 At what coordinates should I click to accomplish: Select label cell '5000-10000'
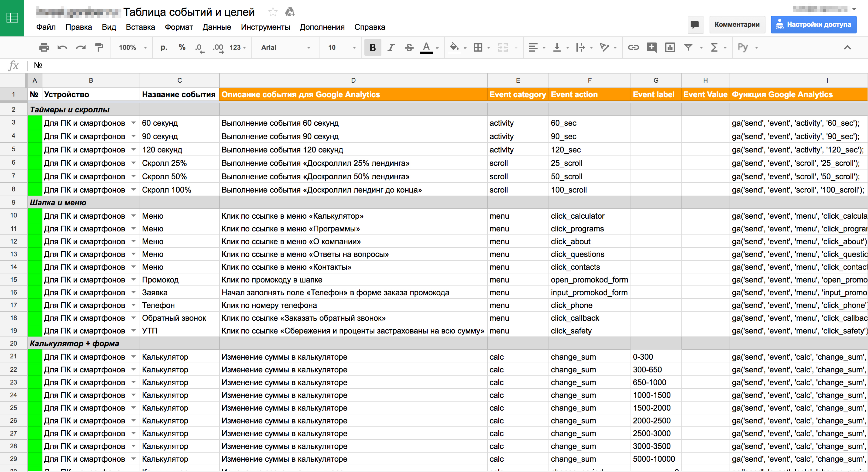click(656, 459)
